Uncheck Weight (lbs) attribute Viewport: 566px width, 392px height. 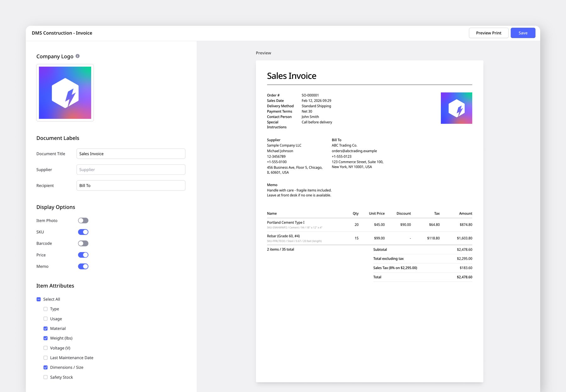pos(46,338)
